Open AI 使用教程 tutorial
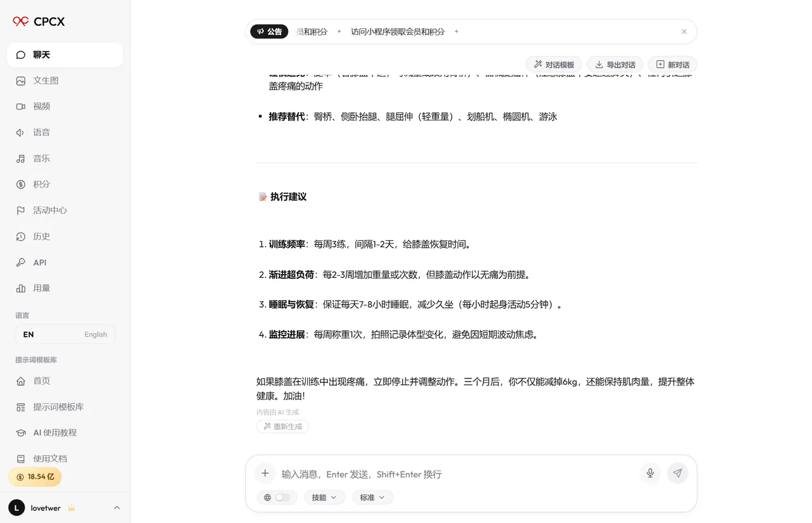This screenshot has height=523, width=812. click(x=65, y=433)
